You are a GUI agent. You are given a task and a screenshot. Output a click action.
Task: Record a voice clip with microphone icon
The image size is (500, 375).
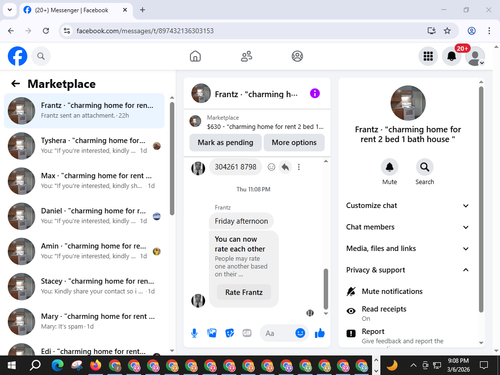point(194,333)
